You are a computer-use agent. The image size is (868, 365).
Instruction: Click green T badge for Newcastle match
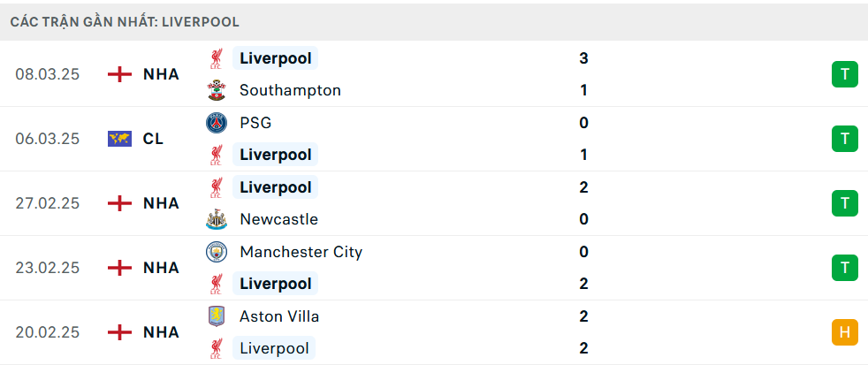[845, 203]
